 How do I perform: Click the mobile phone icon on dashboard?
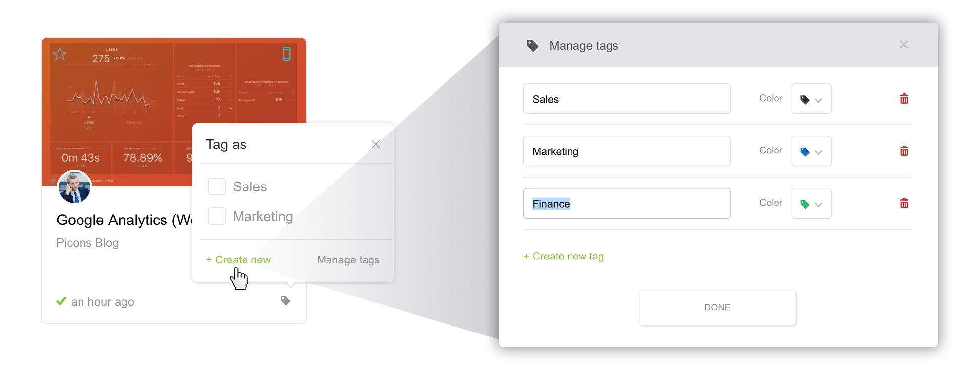point(286,54)
